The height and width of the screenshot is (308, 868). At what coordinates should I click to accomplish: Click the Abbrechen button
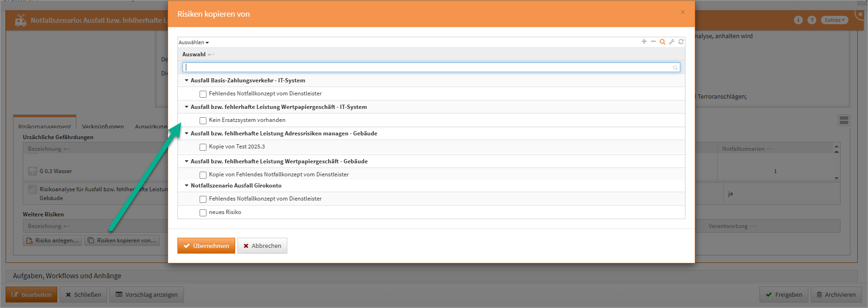click(x=262, y=246)
